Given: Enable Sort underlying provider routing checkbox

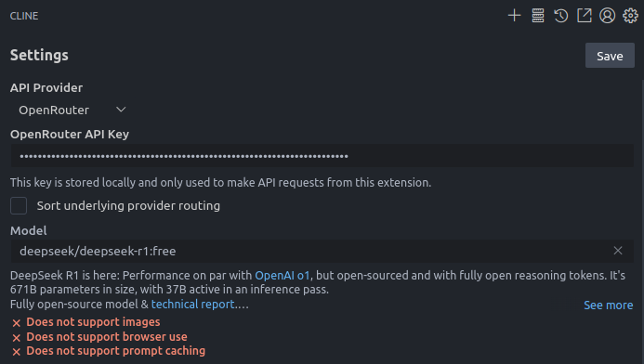Looking at the screenshot, I should (19, 205).
